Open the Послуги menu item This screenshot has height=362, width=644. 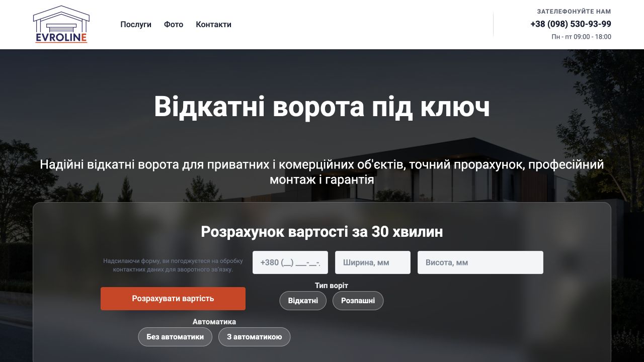click(x=136, y=24)
